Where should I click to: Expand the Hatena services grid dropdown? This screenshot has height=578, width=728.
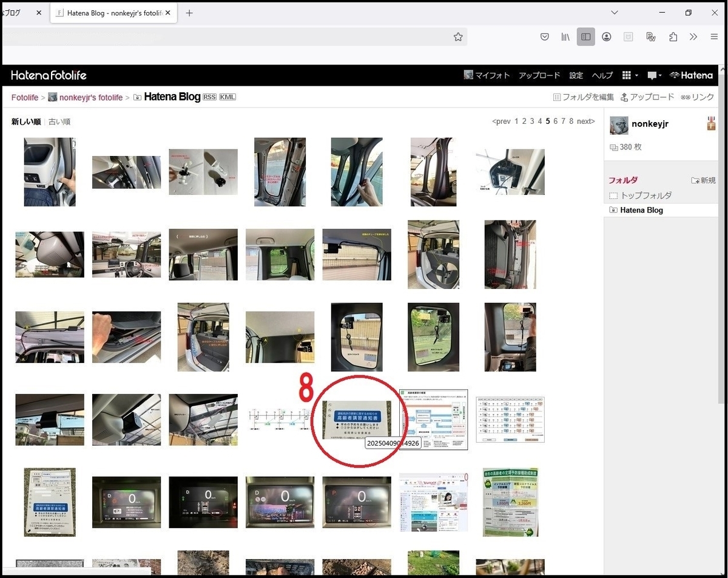630,75
